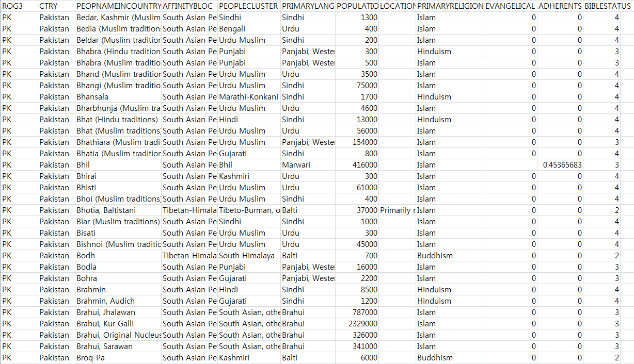
Task: Click the cell 'Bhansala'
Action: tap(118, 97)
